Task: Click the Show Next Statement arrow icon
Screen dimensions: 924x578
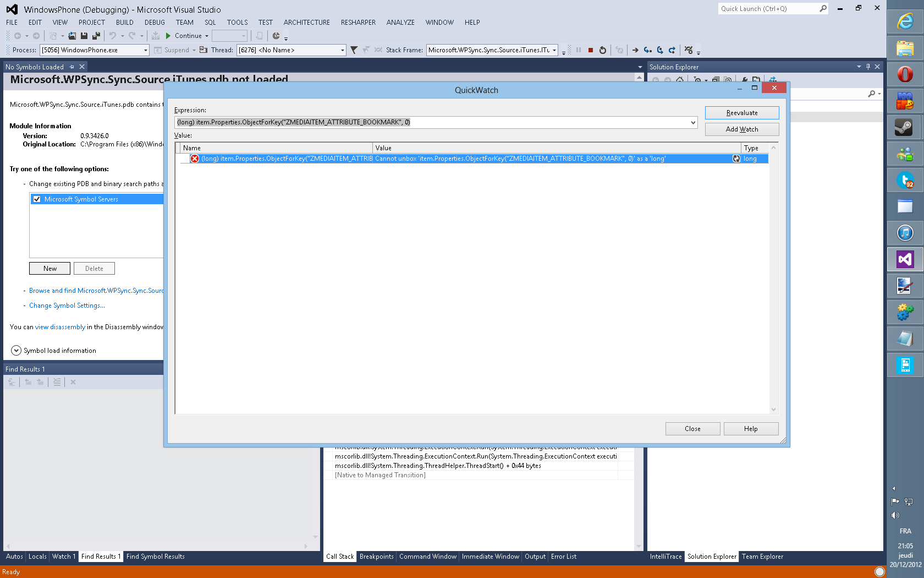Action: click(635, 50)
